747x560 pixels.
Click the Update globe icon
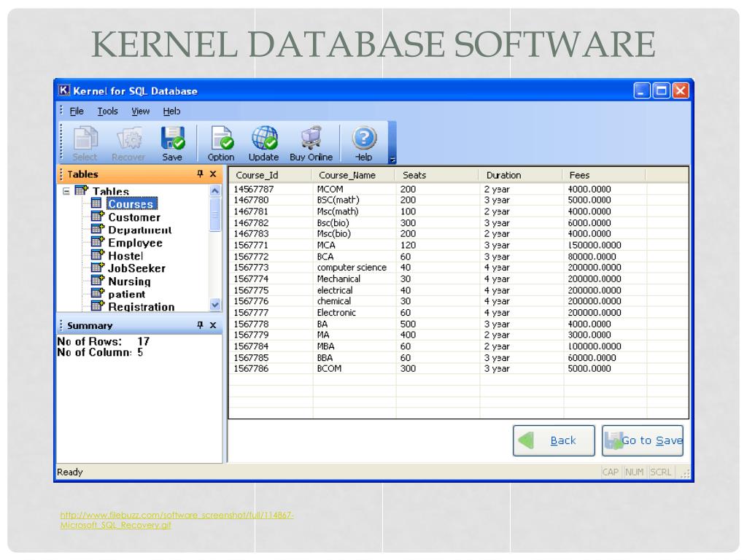click(x=264, y=138)
